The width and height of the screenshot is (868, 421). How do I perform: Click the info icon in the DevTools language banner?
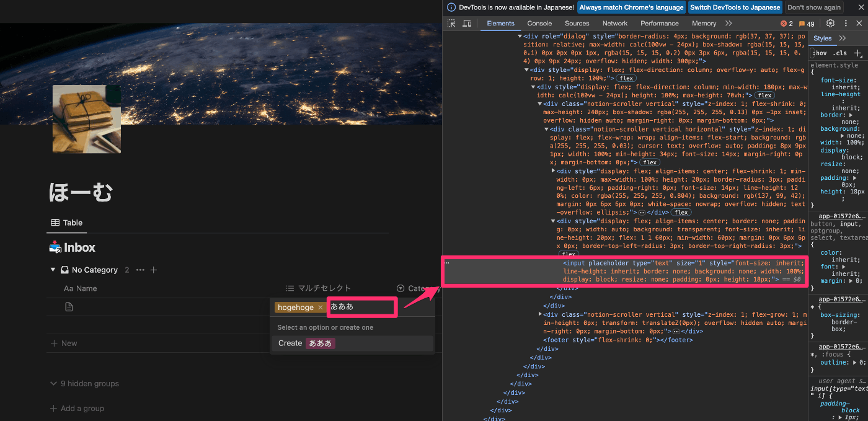451,7
